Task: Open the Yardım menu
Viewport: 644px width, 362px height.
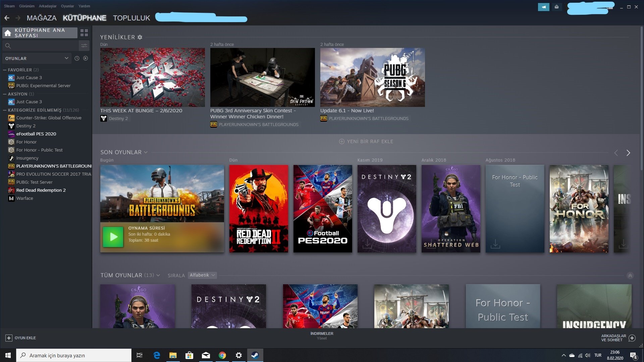Action: 84,6
